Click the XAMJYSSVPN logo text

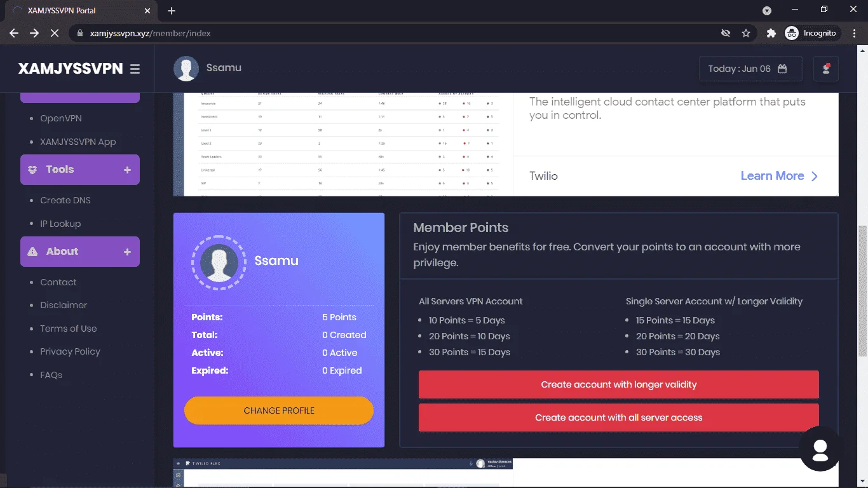click(x=71, y=69)
